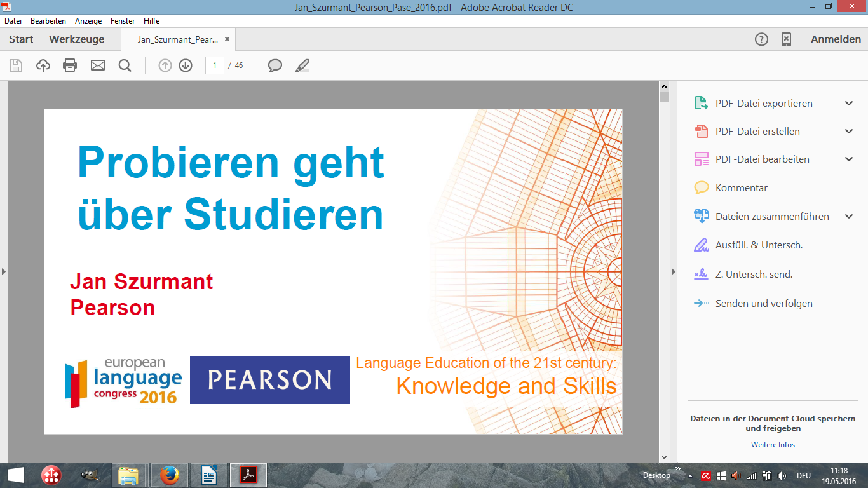Show hidden tray icons arrow
This screenshot has width=868, height=488.
click(x=690, y=475)
